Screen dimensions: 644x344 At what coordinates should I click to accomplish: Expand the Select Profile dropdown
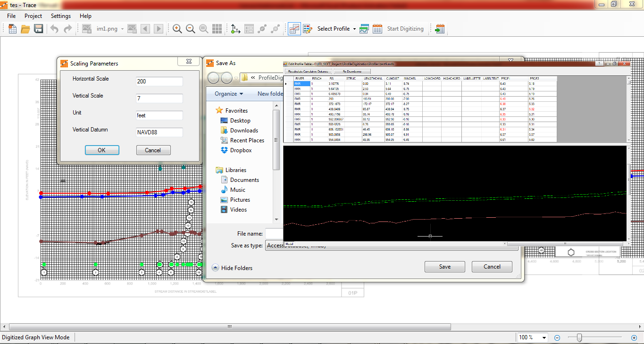click(x=354, y=29)
